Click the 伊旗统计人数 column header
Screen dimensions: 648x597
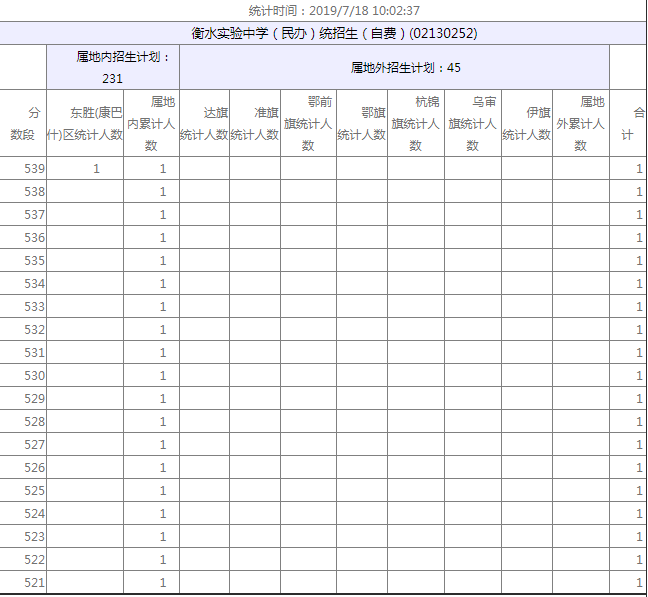(527, 124)
